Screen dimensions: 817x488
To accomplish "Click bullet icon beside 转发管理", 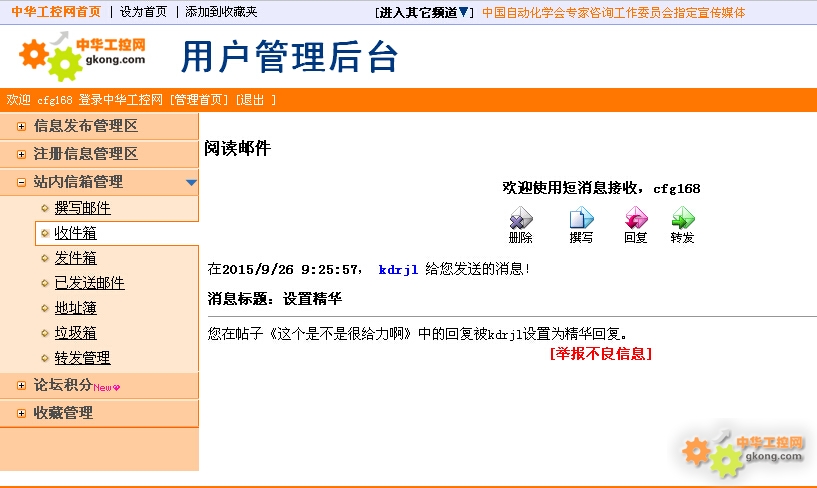I will [x=45, y=358].
